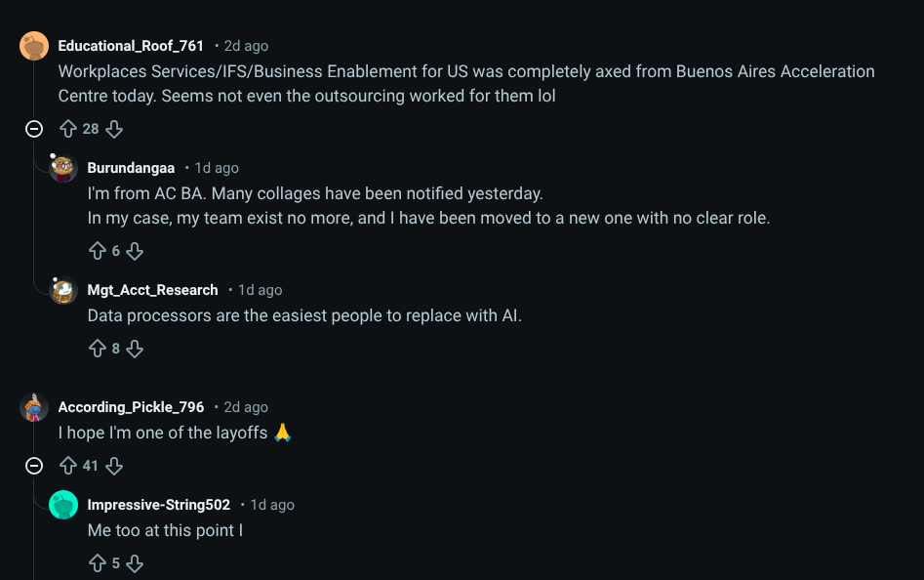The image size is (924, 580).
Task: Downvote Educational_Roof_761's comment
Action: [x=114, y=129]
